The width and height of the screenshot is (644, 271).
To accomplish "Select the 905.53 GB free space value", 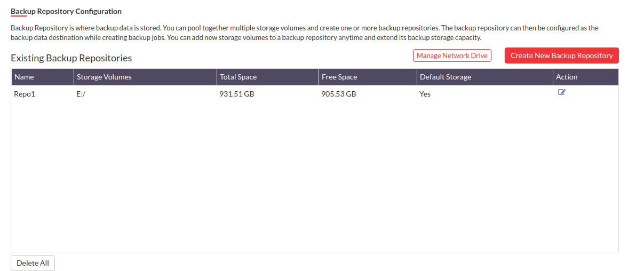I will click(x=339, y=94).
